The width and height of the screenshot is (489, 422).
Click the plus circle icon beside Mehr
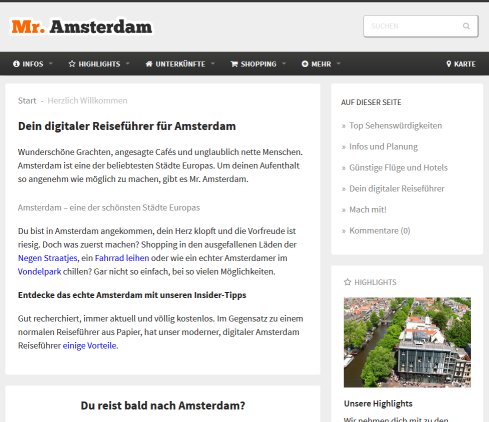[x=305, y=64]
